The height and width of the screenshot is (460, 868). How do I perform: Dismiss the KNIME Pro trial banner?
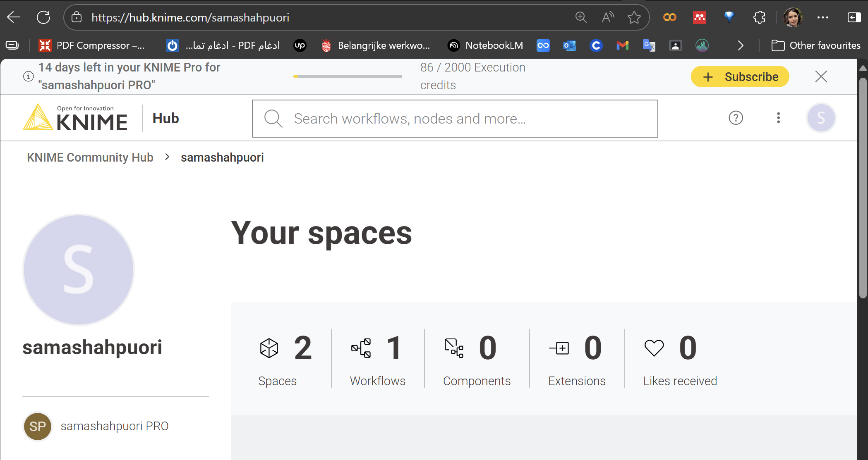(821, 76)
